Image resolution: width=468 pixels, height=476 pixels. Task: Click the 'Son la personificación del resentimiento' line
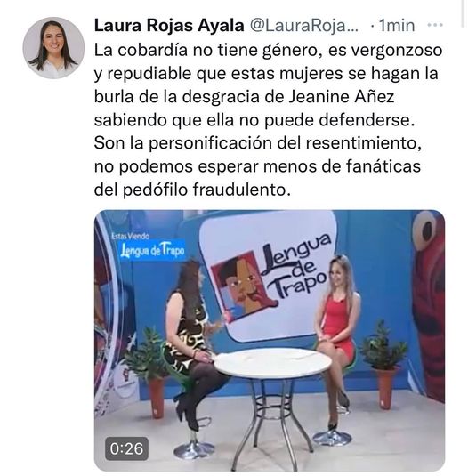point(258,143)
